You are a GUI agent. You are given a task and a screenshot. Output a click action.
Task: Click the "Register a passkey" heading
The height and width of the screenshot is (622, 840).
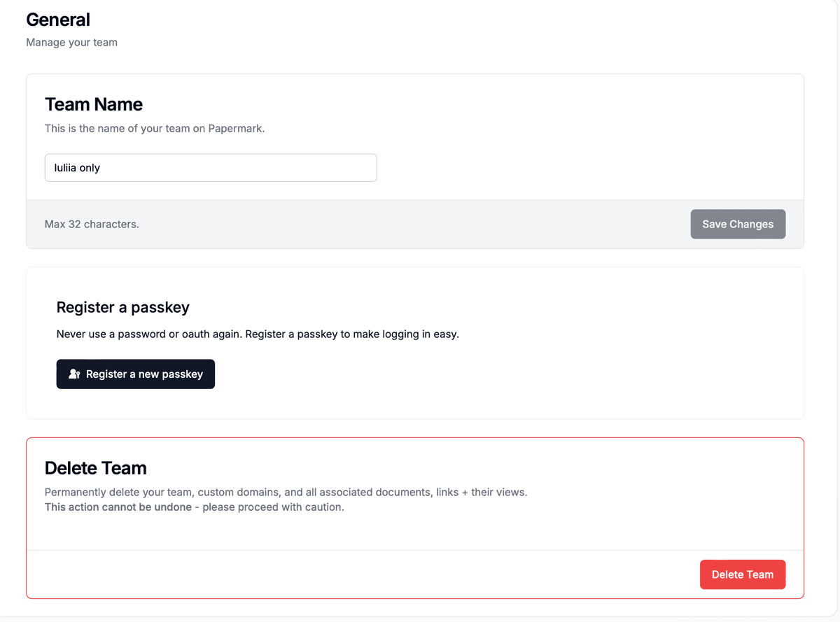(122, 307)
